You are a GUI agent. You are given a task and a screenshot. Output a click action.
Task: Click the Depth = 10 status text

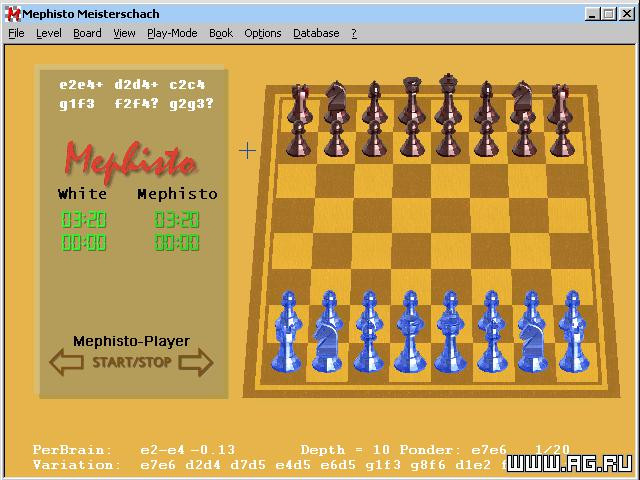pos(347,450)
